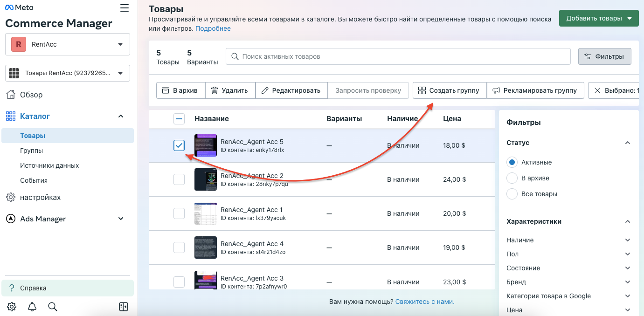Collapse the Характеристики filter section
The image size is (644, 316).
628,221
